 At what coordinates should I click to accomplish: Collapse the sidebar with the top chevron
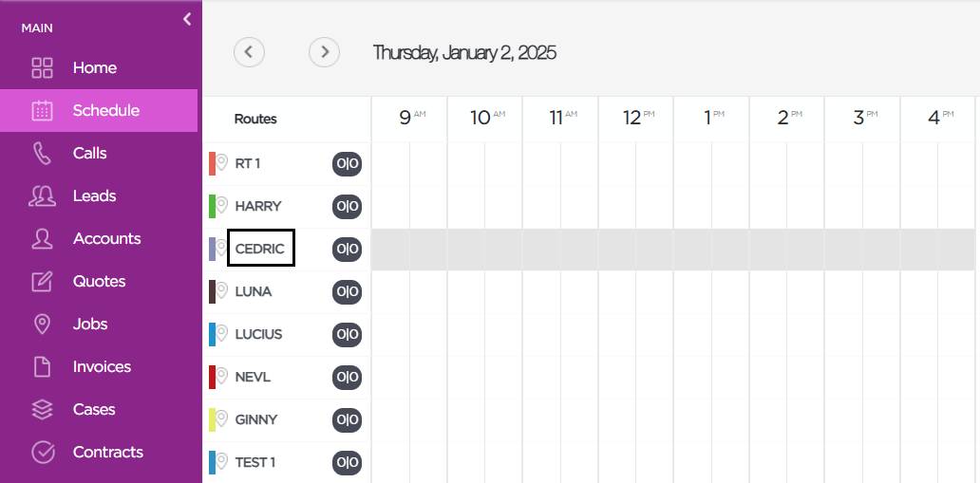click(187, 18)
